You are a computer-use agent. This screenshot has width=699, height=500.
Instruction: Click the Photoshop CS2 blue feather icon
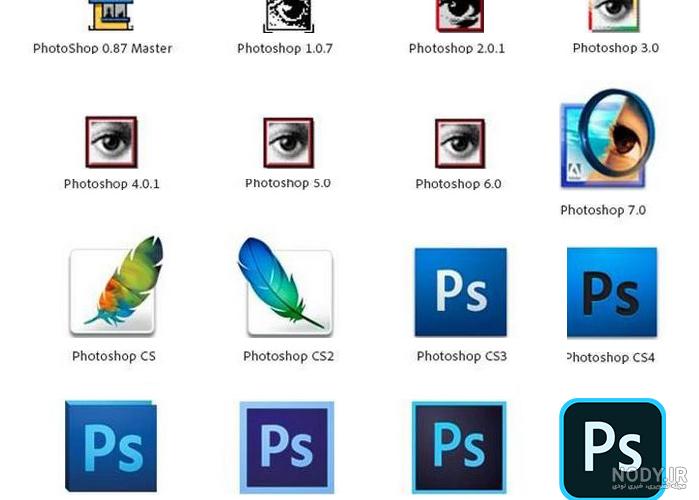coord(286,287)
